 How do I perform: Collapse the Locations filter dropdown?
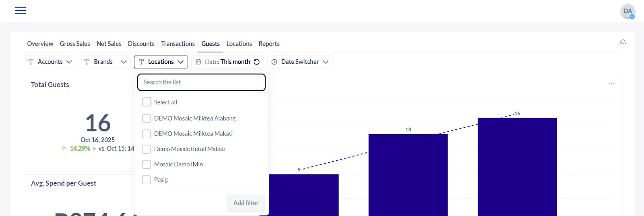(161, 62)
